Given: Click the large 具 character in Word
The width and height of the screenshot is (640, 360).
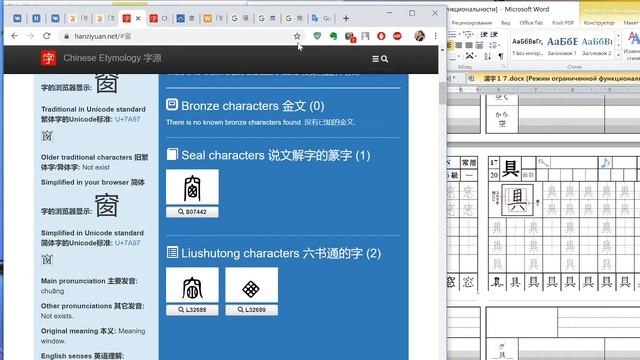Looking at the screenshot, I should (x=511, y=168).
